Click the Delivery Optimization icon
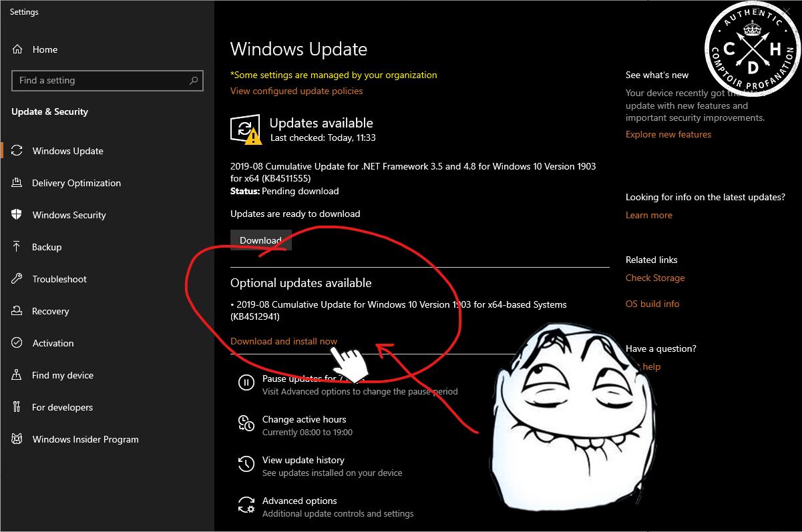Screen dimensions: 802x532 17,183
